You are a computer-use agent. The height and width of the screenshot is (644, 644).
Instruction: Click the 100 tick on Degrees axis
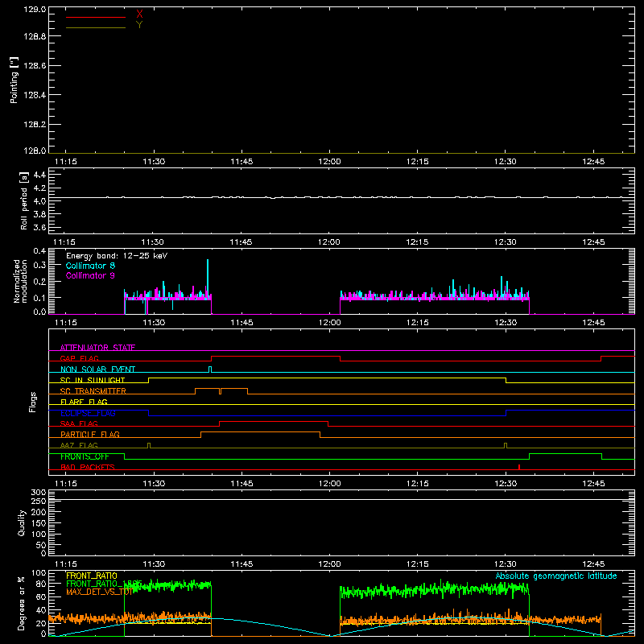point(39,573)
